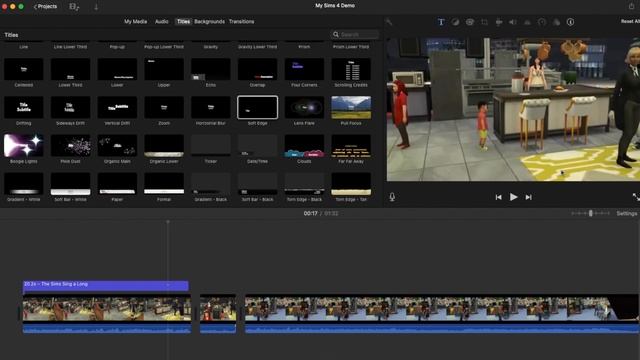Select the Paper title thumbnail
Viewport: 640px width, 360px height.
pos(117,184)
